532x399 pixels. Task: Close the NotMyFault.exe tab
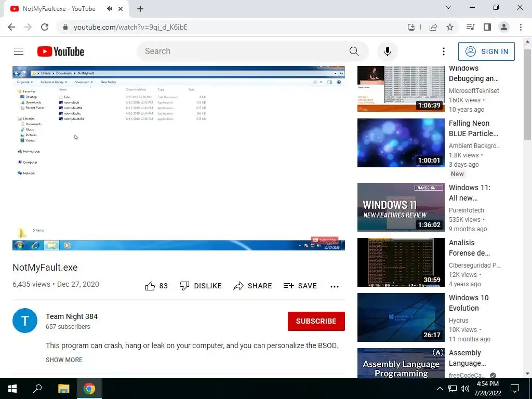pyautogui.click(x=121, y=9)
